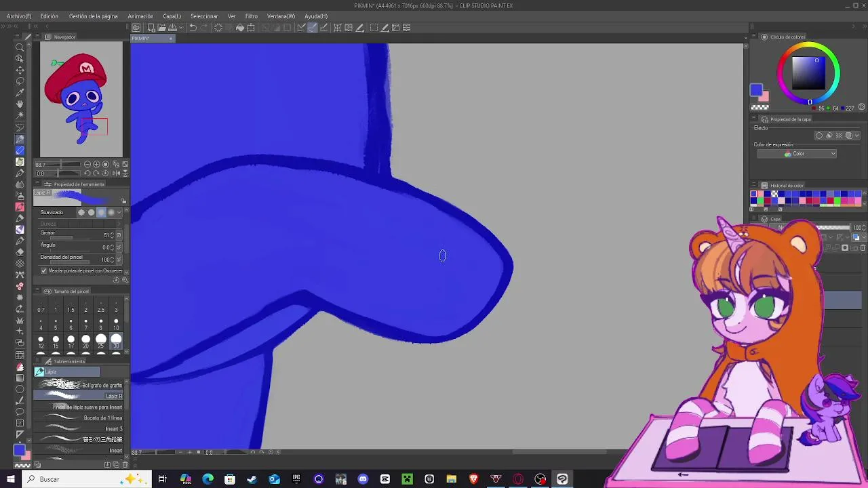Select Pincel de lápiz suave para lineart
The height and width of the screenshot is (488, 868).
[79, 407]
